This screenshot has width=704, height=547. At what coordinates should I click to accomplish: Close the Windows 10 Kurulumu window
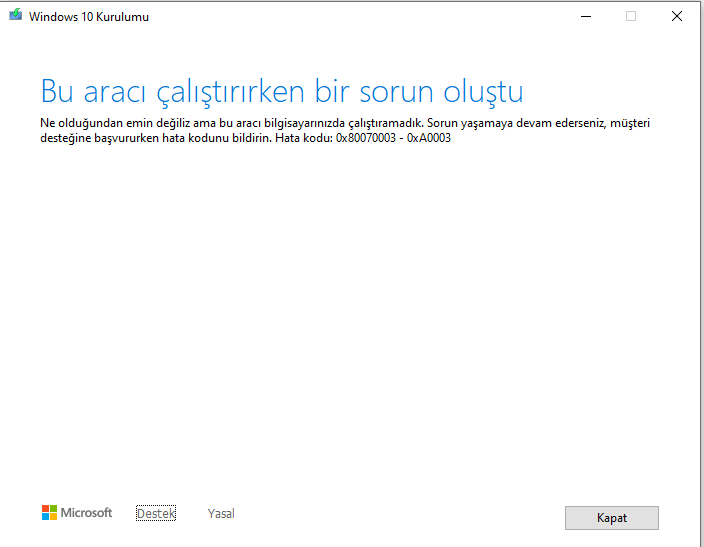pos(677,16)
